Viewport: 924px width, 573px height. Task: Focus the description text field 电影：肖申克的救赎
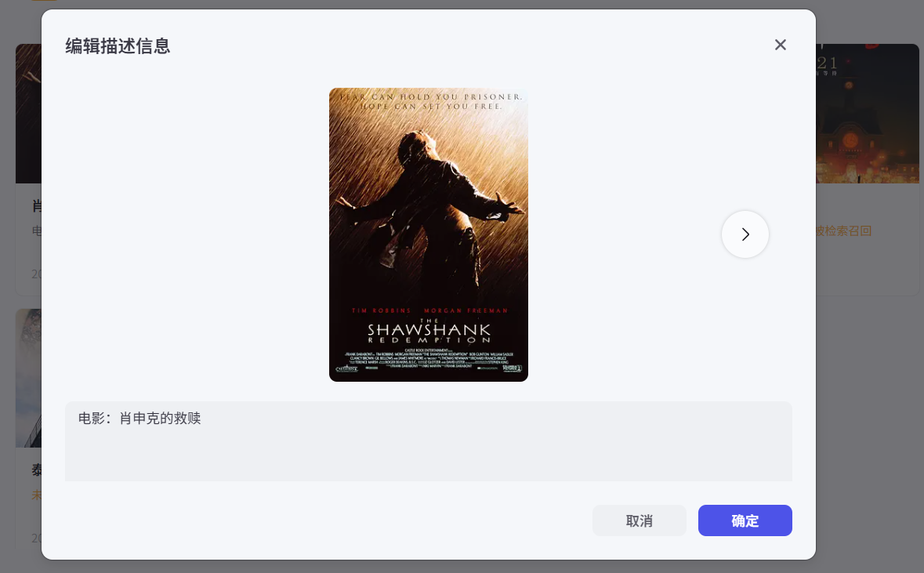pyautogui.click(x=429, y=441)
